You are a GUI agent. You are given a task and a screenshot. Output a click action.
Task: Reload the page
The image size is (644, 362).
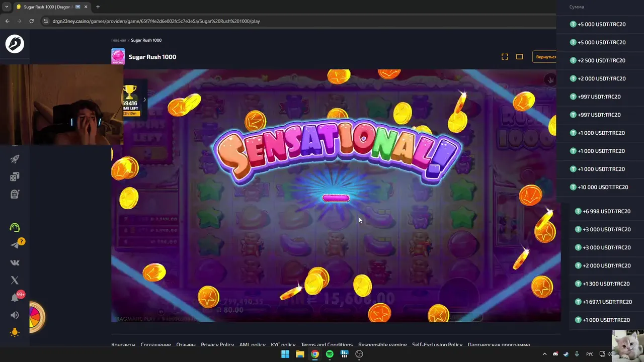pos(31,21)
